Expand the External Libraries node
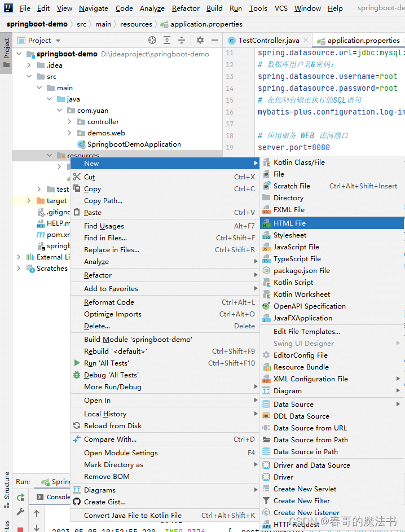This screenshot has width=405, height=532. (x=19, y=257)
